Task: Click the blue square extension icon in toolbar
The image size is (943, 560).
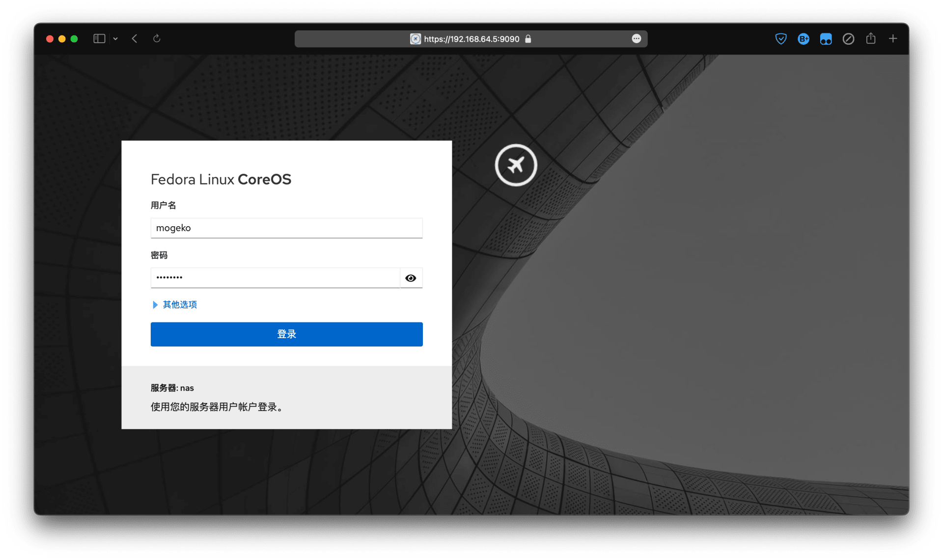Action: [x=826, y=39]
